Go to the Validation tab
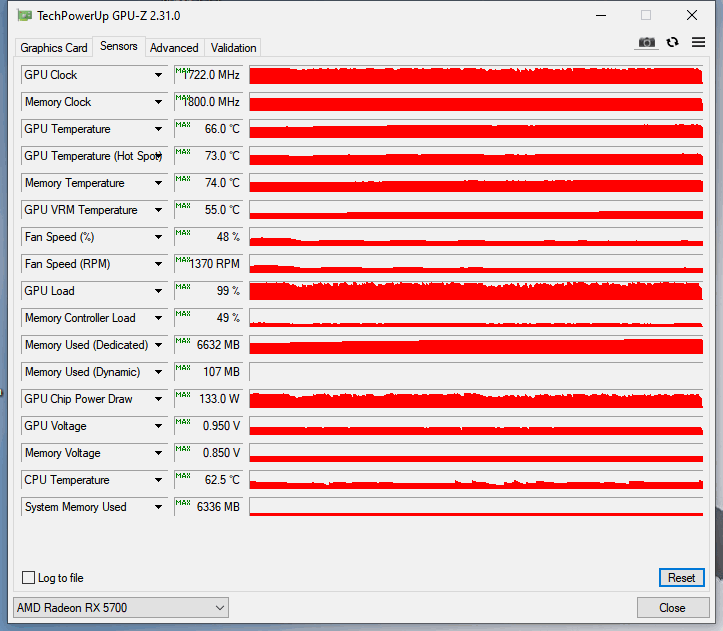Screen dimensions: 723x631 pyautogui.click(x=233, y=48)
